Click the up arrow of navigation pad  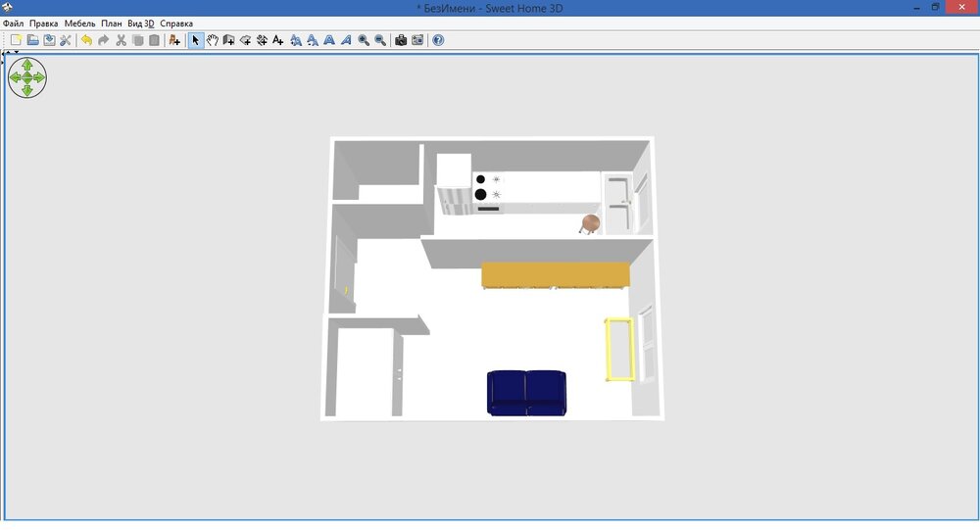click(26, 65)
